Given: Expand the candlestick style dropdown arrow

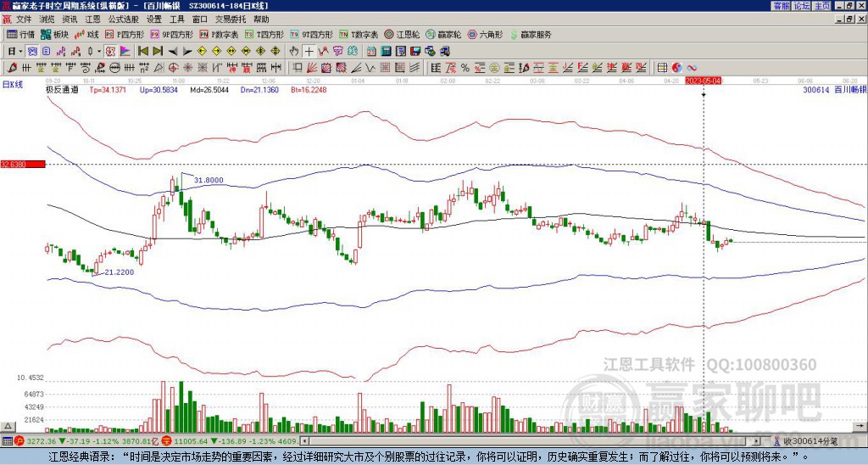Looking at the screenshot, I should (99, 52).
